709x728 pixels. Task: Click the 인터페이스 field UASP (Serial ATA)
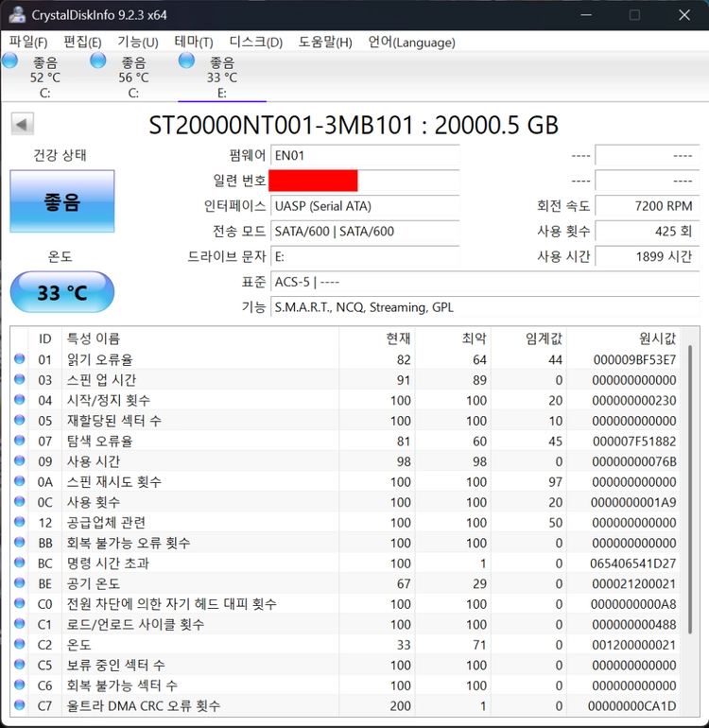coord(365,206)
